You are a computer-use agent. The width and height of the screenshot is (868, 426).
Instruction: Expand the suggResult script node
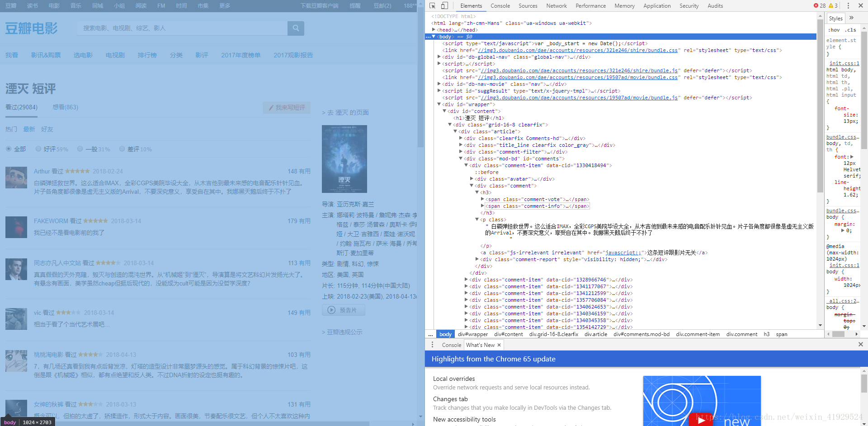point(439,91)
